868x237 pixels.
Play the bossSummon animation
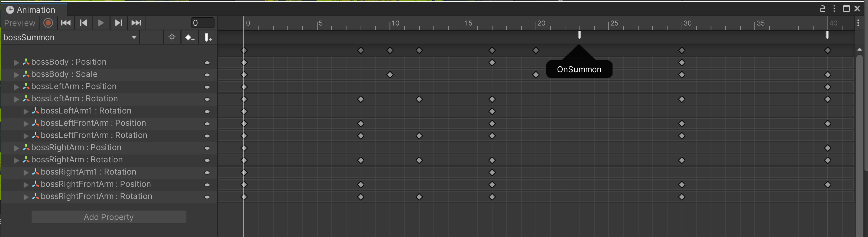[x=101, y=23]
